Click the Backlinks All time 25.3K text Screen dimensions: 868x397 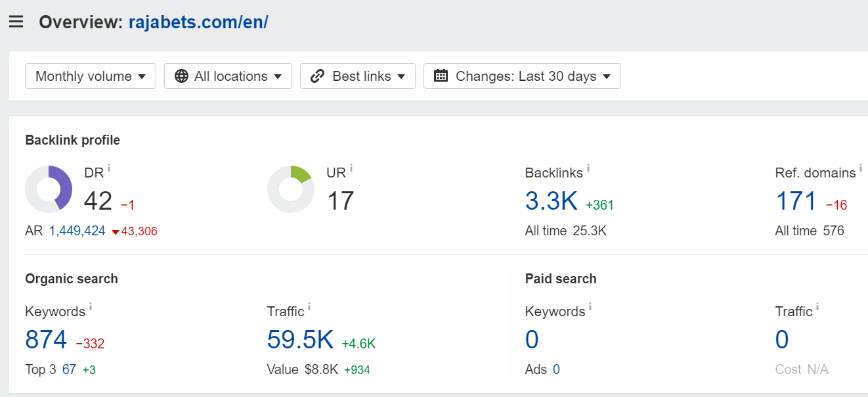point(566,231)
